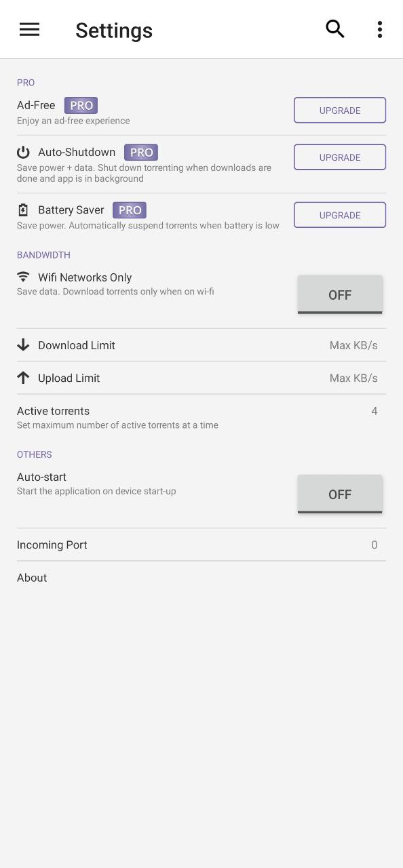403x868 pixels.
Task: Open the About entry
Action: click(x=201, y=578)
